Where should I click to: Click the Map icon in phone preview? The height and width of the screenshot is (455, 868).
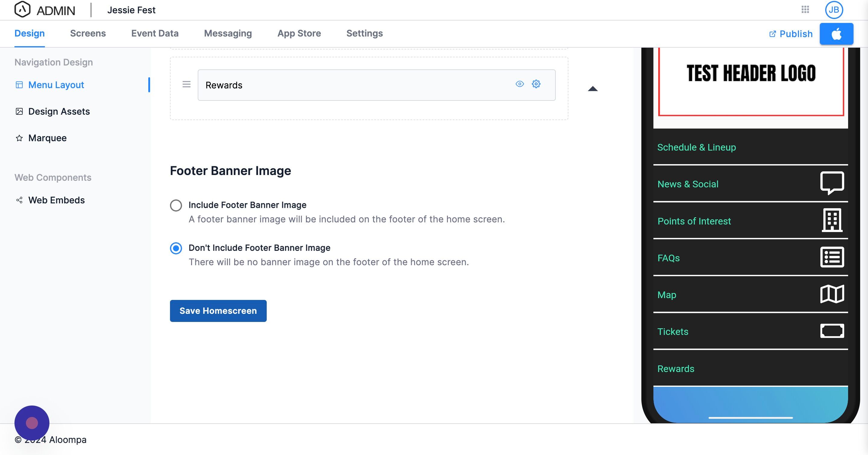pyautogui.click(x=832, y=294)
